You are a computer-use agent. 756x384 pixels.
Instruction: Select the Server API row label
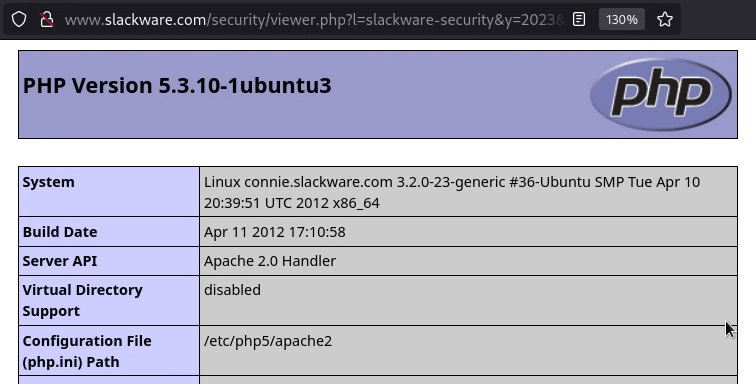(x=60, y=261)
